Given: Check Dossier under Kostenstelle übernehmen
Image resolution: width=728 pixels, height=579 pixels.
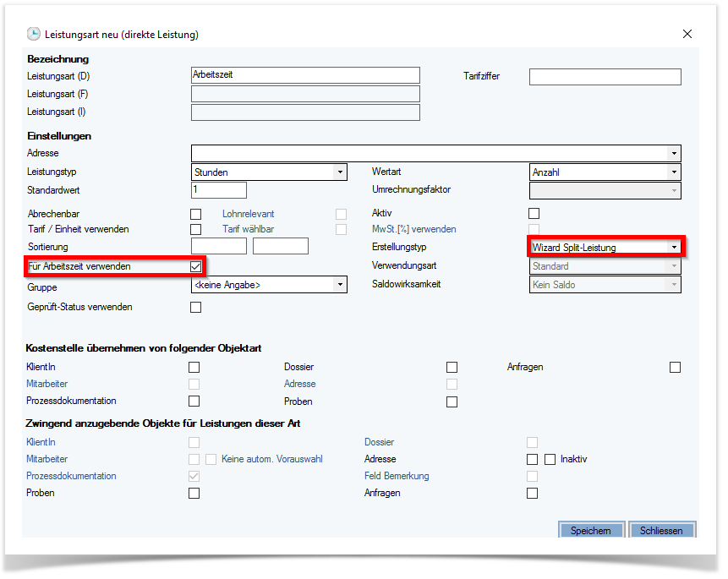Looking at the screenshot, I should click(452, 368).
